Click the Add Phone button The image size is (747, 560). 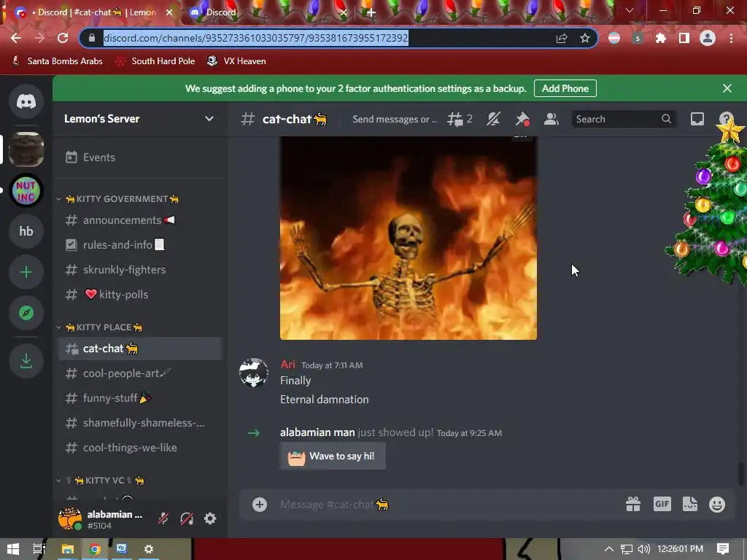[565, 88]
